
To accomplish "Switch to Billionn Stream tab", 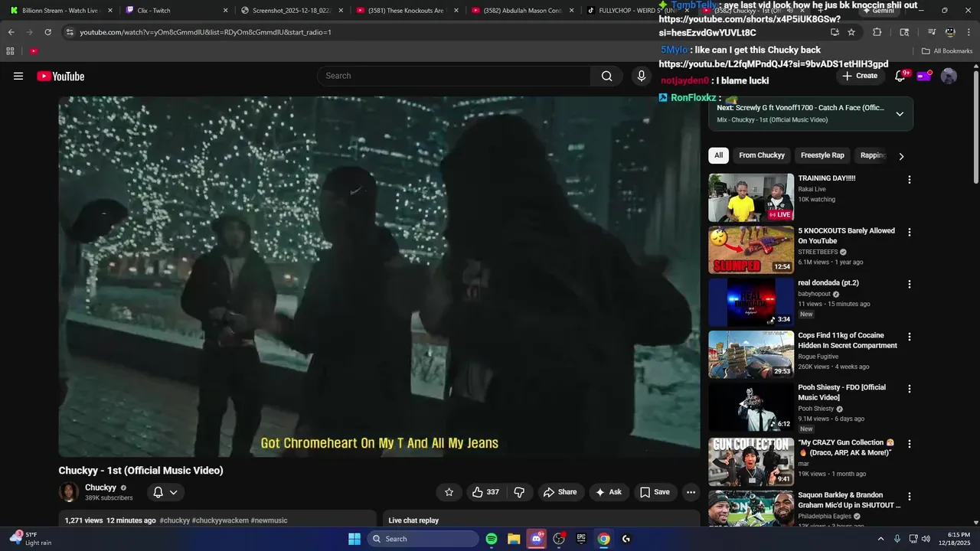I will 60,11.
